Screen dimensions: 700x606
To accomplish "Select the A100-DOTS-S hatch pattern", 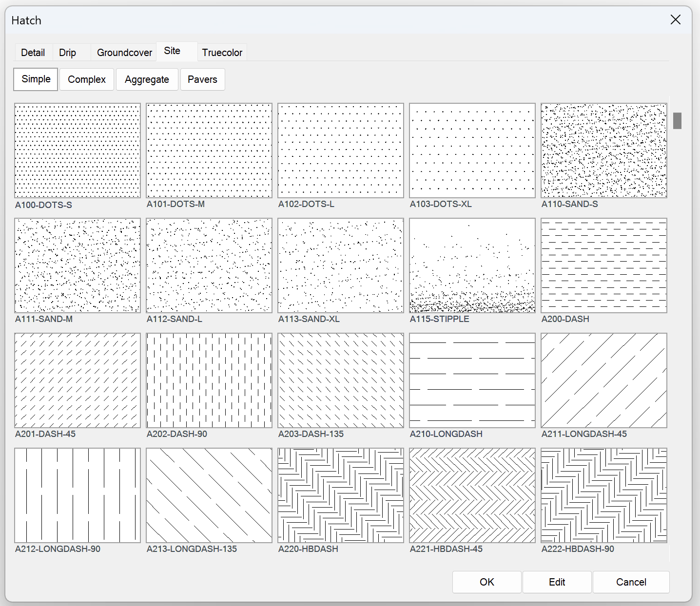I will click(x=78, y=151).
